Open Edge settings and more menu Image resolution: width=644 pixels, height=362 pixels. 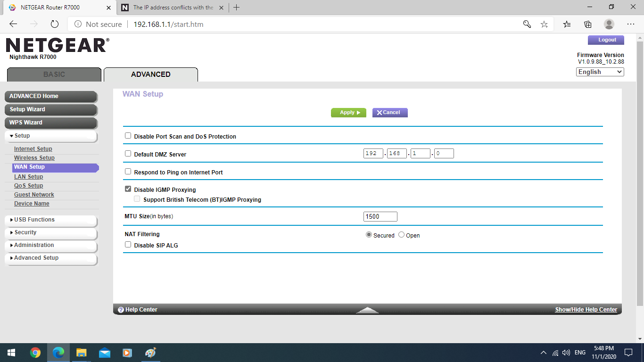(631, 24)
